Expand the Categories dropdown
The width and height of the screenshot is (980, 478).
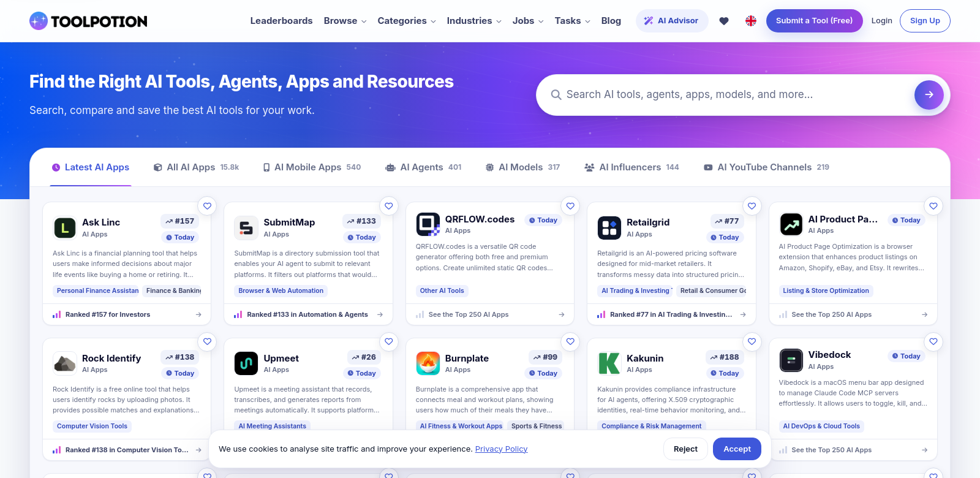click(407, 21)
